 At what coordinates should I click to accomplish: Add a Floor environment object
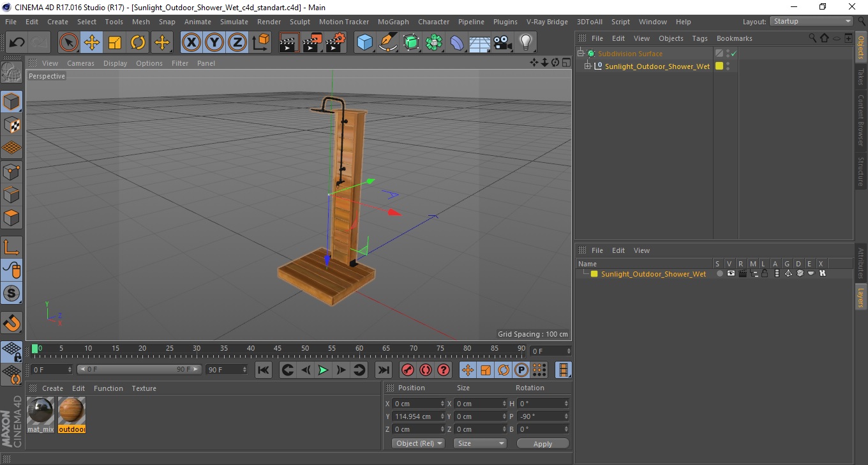point(480,43)
